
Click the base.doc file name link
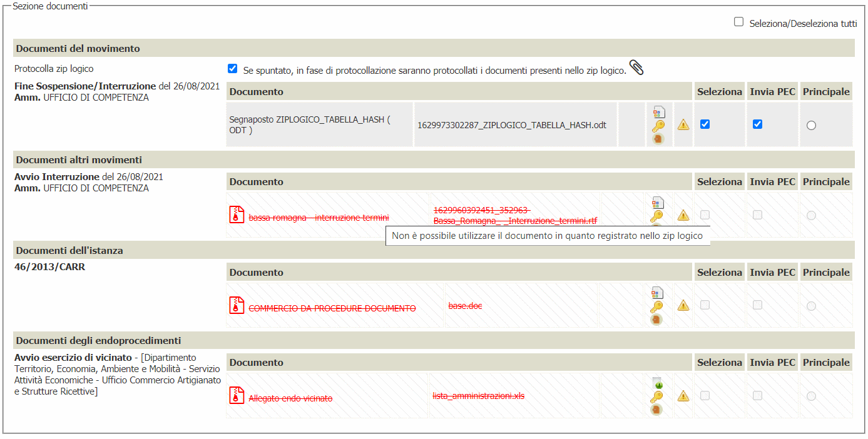[x=465, y=306]
